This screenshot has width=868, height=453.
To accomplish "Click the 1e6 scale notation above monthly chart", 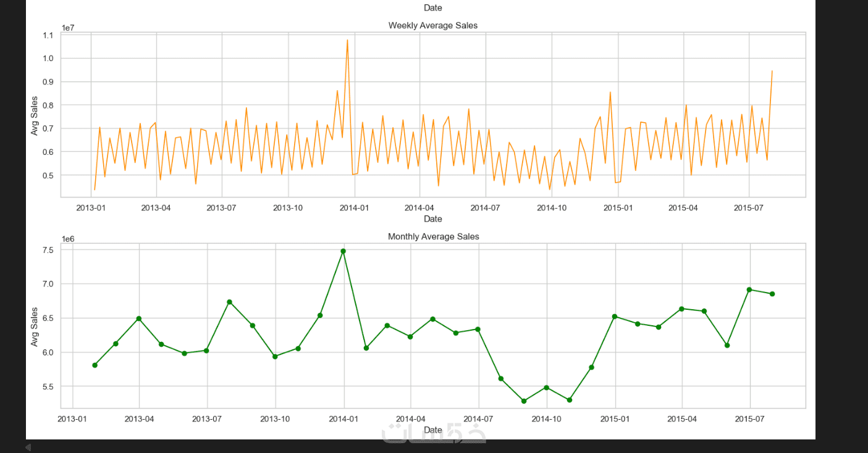I will (x=69, y=239).
